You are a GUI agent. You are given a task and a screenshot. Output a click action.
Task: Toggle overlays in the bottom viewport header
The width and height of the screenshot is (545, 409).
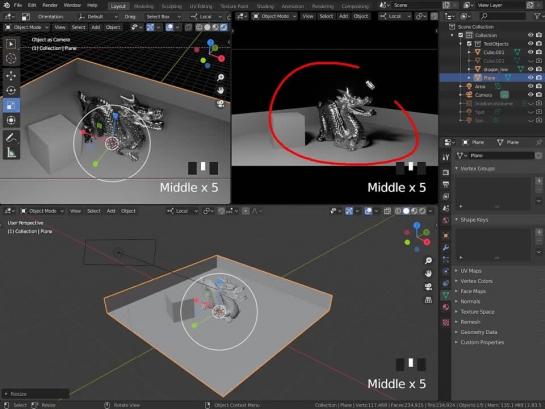point(368,211)
